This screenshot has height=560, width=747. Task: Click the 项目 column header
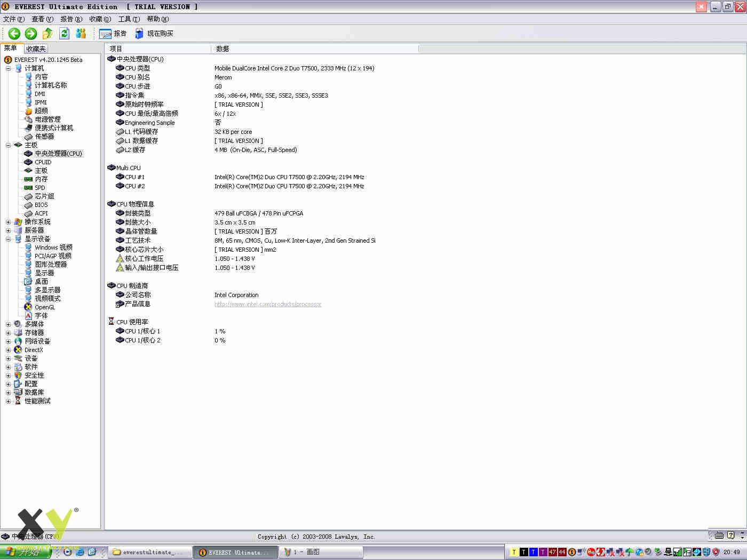pos(158,49)
